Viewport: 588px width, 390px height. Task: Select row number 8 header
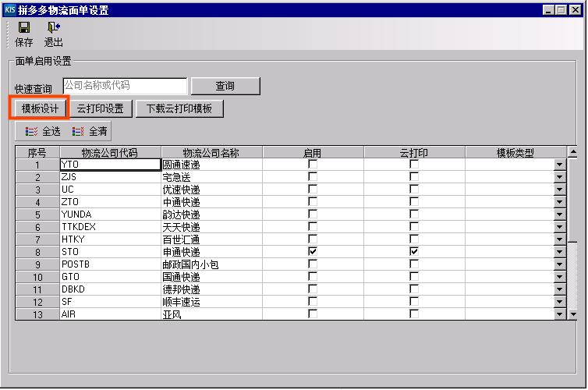tap(37, 252)
